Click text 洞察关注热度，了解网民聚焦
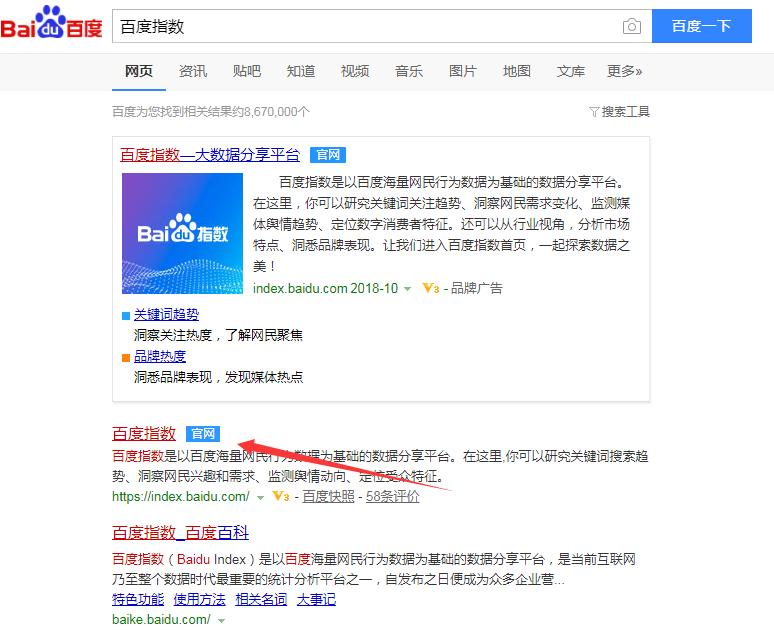 tap(218, 335)
